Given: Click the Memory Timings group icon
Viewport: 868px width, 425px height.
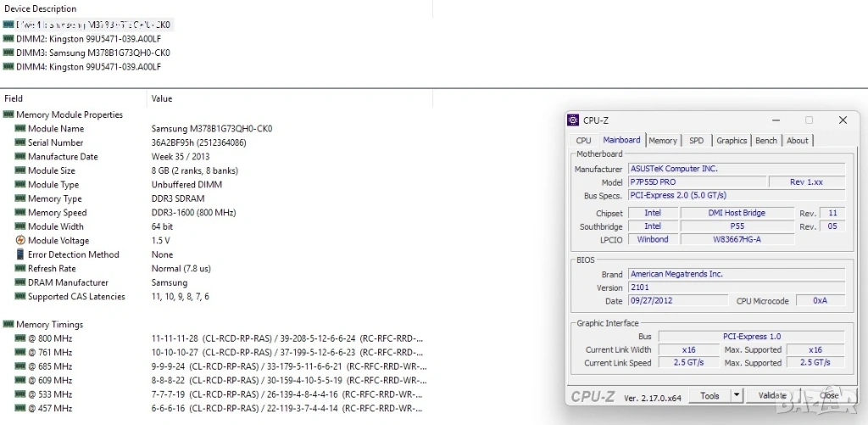Looking at the screenshot, I should tap(8, 324).
